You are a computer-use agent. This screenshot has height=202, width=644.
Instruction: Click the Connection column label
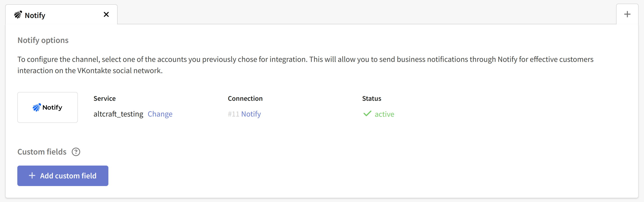[x=245, y=99]
